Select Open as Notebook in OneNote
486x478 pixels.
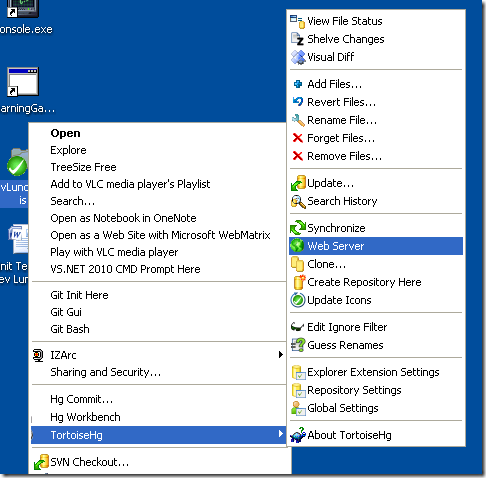[x=123, y=218]
